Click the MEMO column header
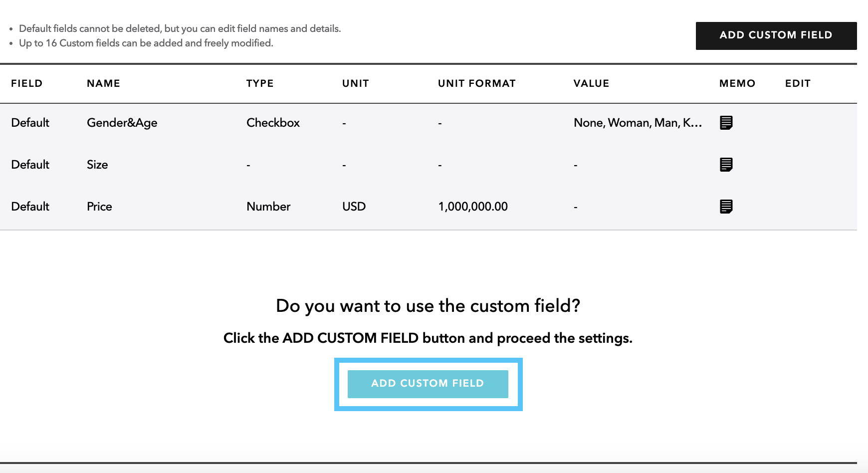Viewport: 868px width, 473px height. [x=737, y=83]
